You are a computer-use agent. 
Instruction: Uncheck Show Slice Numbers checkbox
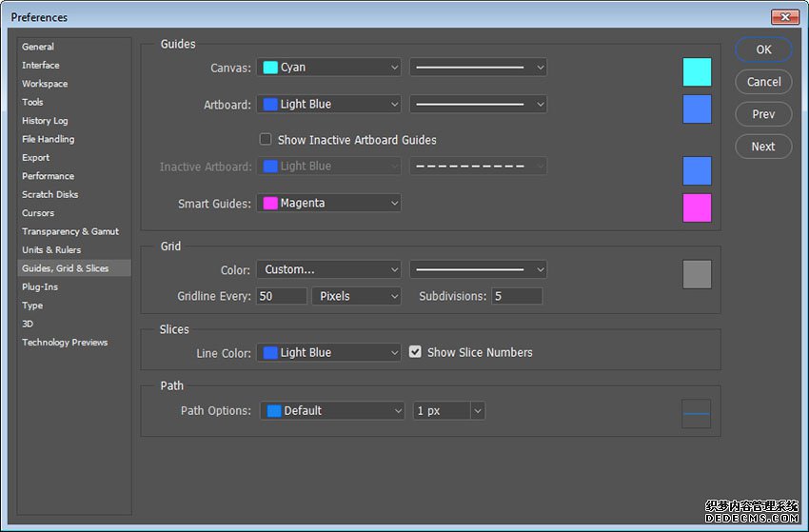(415, 352)
